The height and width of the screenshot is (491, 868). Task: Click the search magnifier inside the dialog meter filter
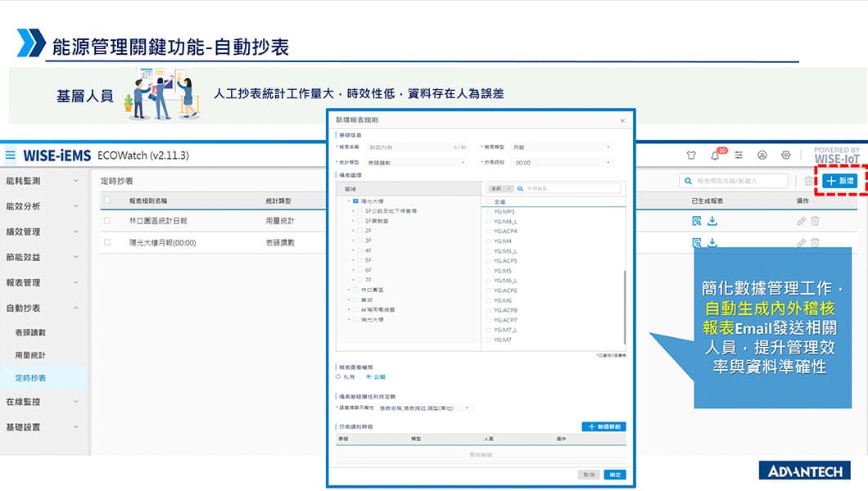tap(520, 188)
